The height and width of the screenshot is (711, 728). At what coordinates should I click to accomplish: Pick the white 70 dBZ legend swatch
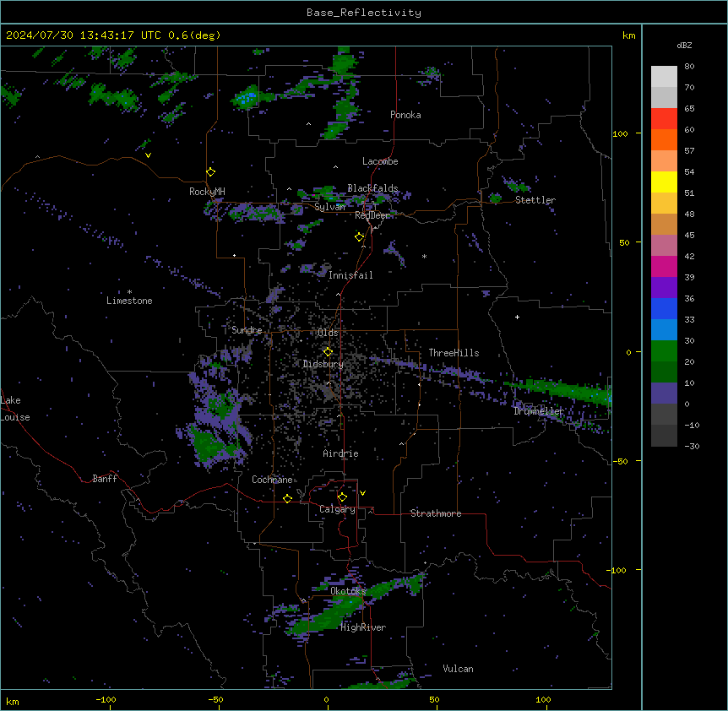click(664, 77)
